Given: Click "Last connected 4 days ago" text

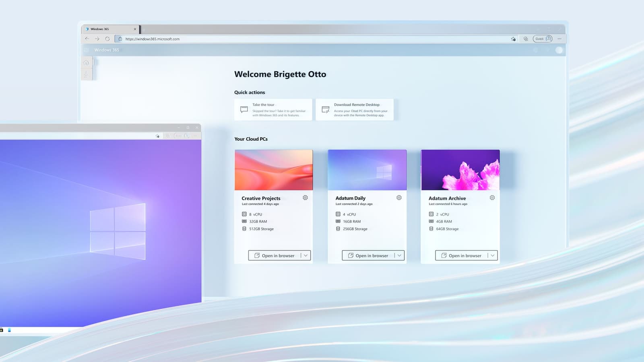Looking at the screenshot, I should tap(260, 204).
